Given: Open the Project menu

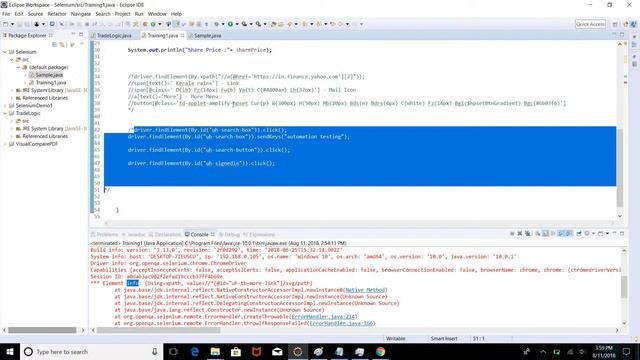Looking at the screenshot, I should (122, 14).
